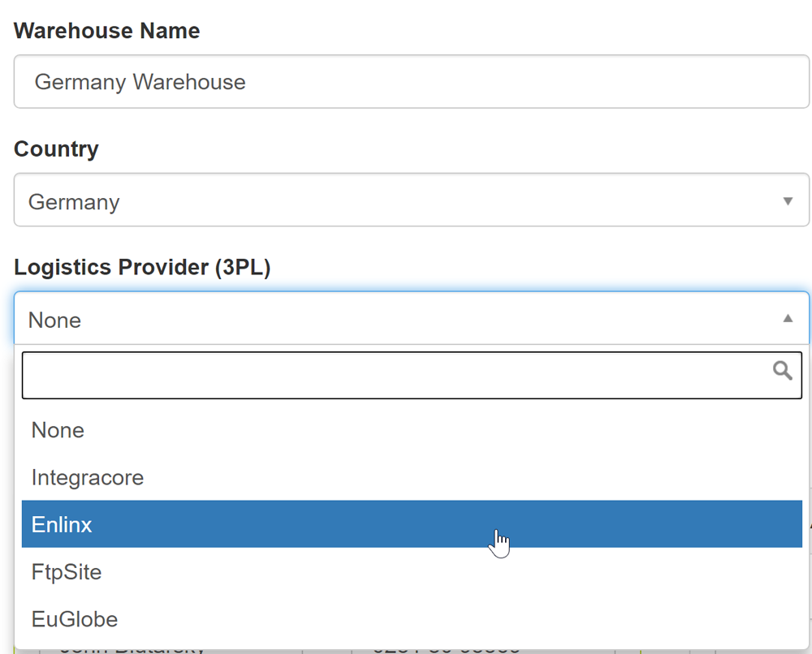Click the Country field label

(56, 149)
